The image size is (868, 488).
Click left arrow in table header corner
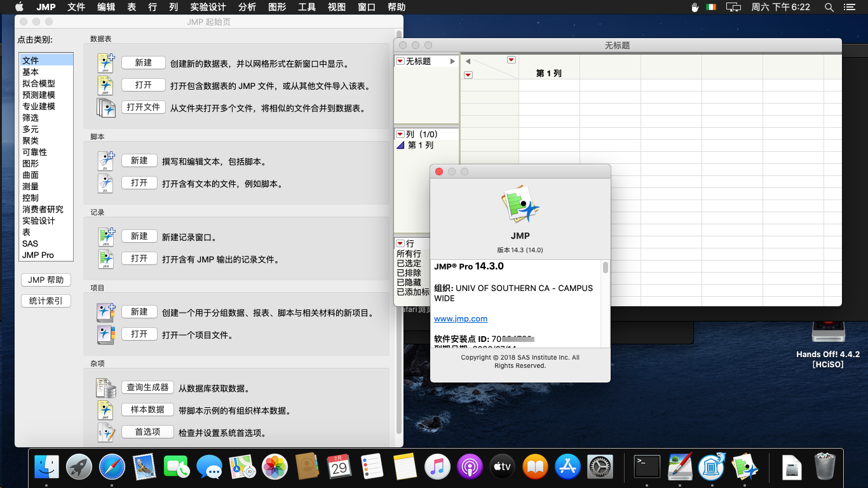click(468, 61)
